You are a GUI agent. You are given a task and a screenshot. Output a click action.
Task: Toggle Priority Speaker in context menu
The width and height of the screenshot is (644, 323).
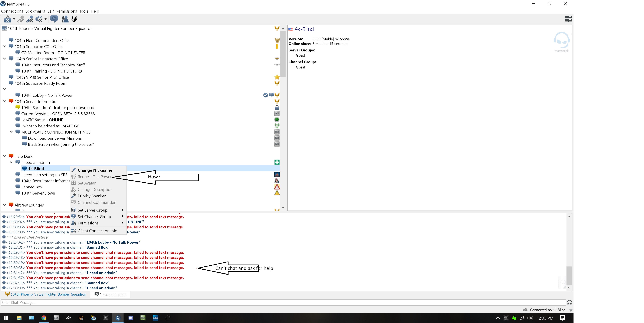pos(98,196)
